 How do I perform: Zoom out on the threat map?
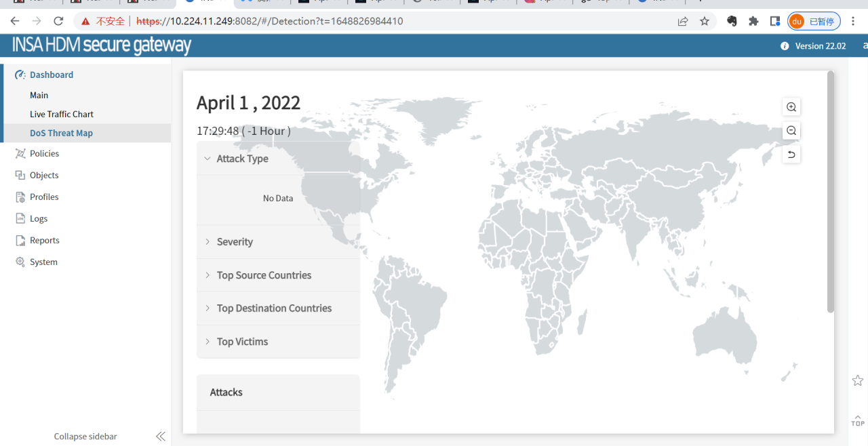(791, 131)
